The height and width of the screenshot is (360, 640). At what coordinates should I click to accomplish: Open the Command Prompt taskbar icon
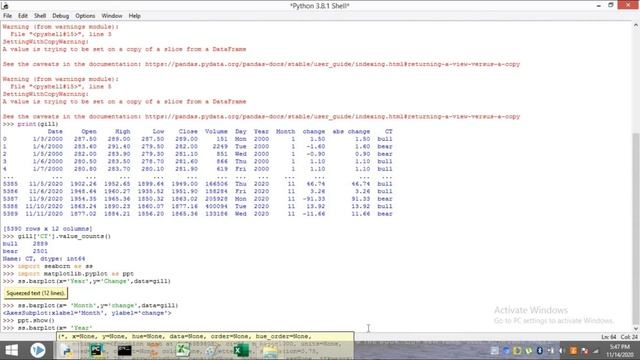point(124,350)
